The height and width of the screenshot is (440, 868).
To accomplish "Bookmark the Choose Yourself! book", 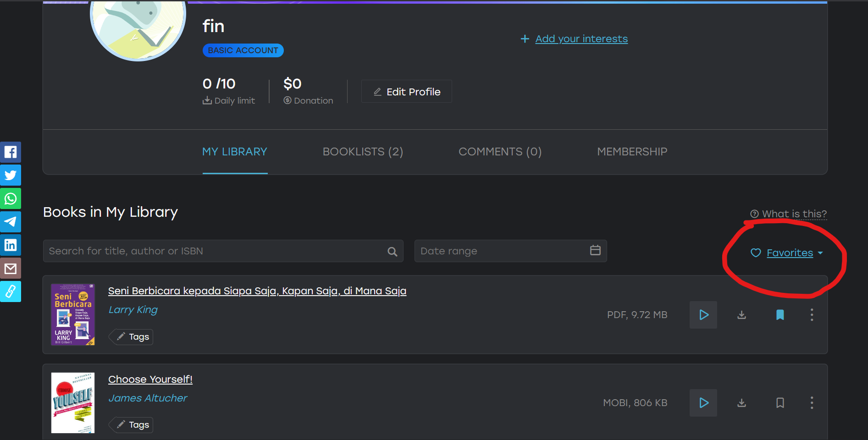I will pyautogui.click(x=780, y=403).
